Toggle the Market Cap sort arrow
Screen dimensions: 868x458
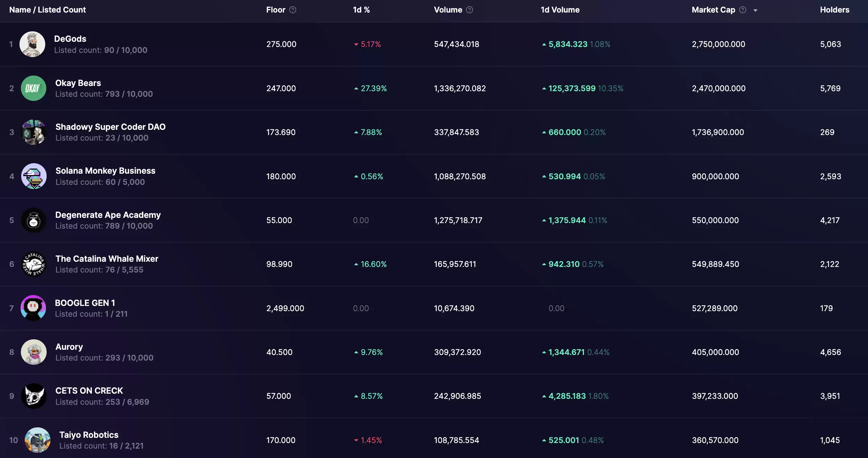click(x=755, y=10)
